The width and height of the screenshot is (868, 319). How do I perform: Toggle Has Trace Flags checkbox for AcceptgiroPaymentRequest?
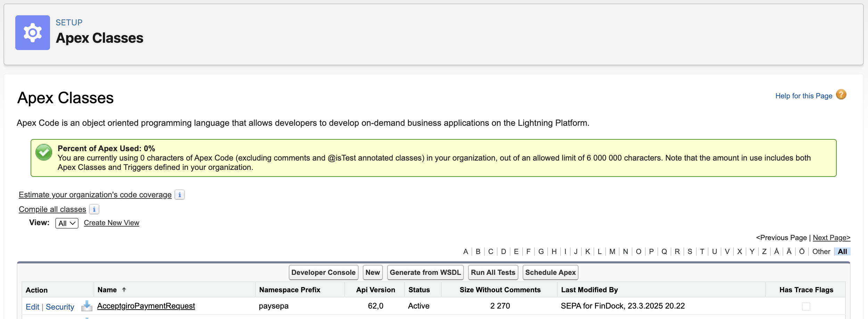(x=806, y=306)
